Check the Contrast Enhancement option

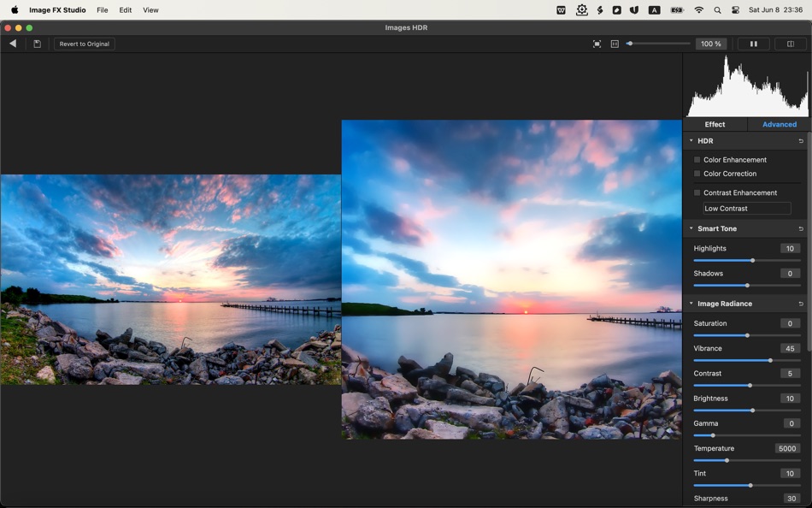click(697, 192)
